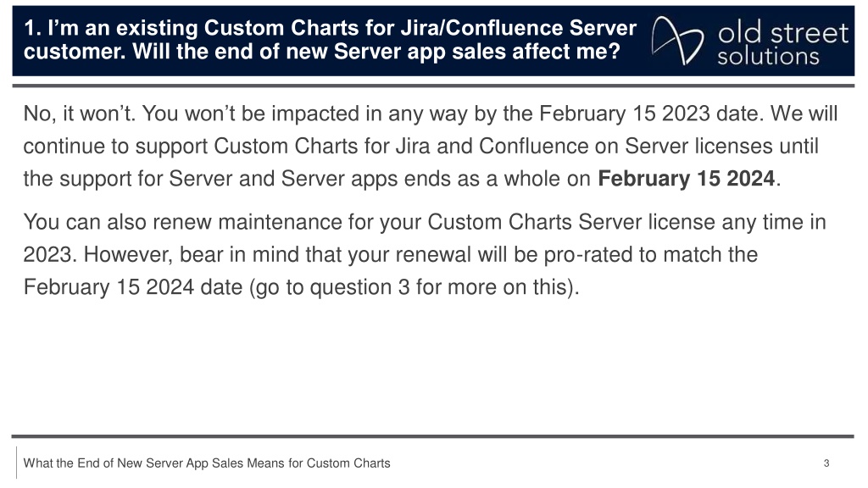Click the bold 'February 15 2024' date
The image size is (868, 488).
pos(686,179)
